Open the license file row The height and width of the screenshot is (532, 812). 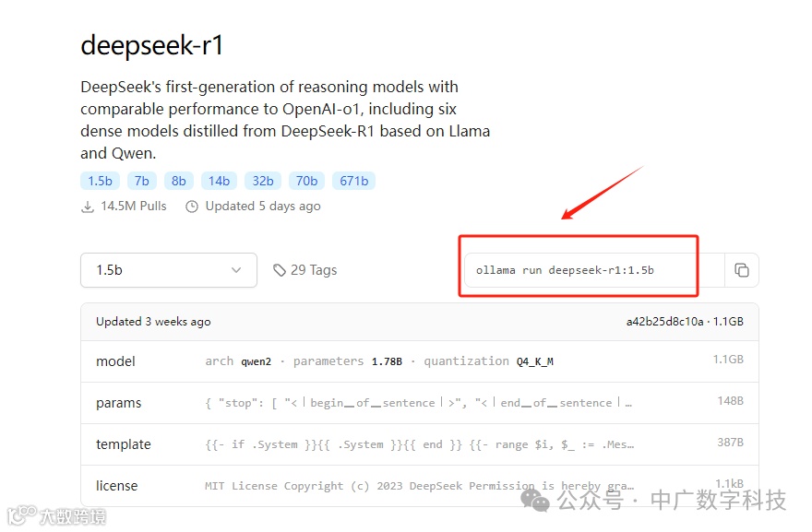pos(420,485)
